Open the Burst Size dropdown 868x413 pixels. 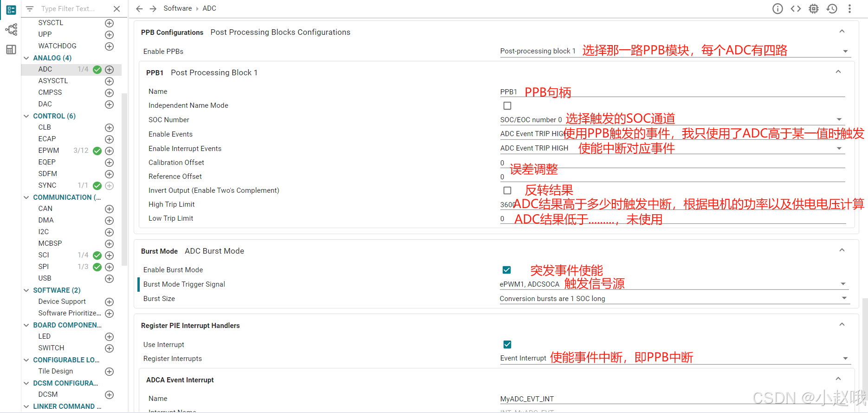pos(674,299)
